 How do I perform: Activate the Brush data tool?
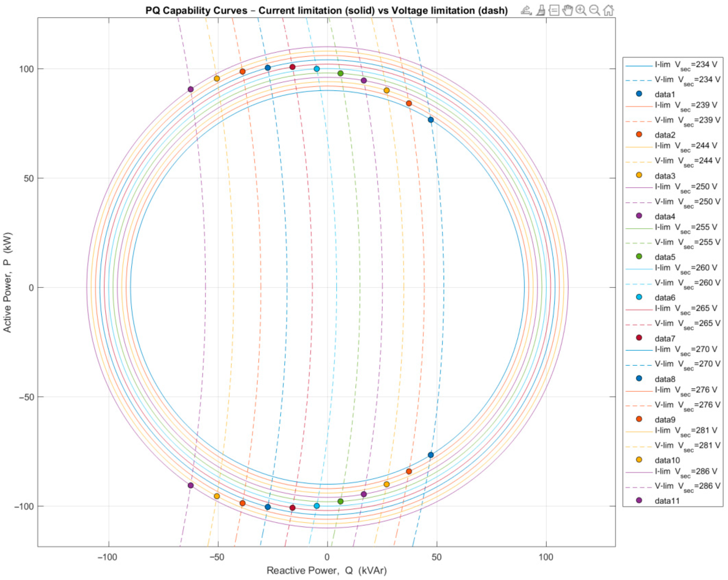coord(541,10)
